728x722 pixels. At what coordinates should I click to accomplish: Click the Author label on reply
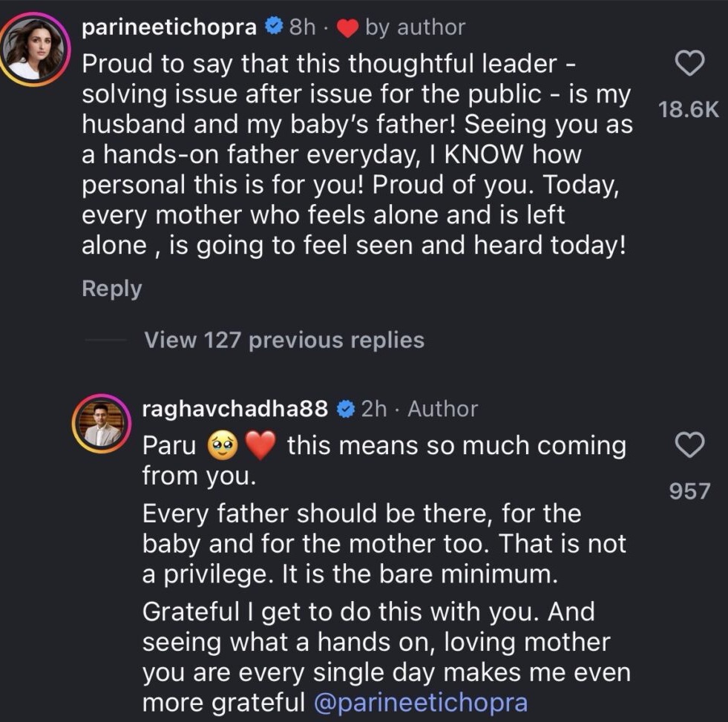pos(443,409)
